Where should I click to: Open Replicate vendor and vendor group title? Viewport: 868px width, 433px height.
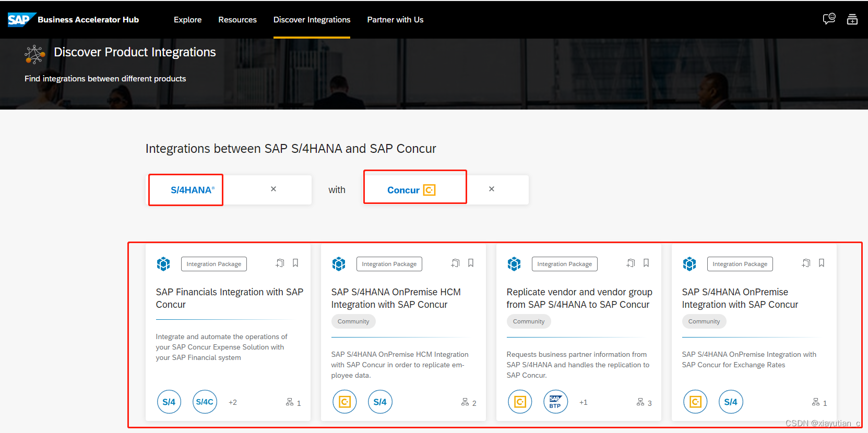[x=579, y=298]
